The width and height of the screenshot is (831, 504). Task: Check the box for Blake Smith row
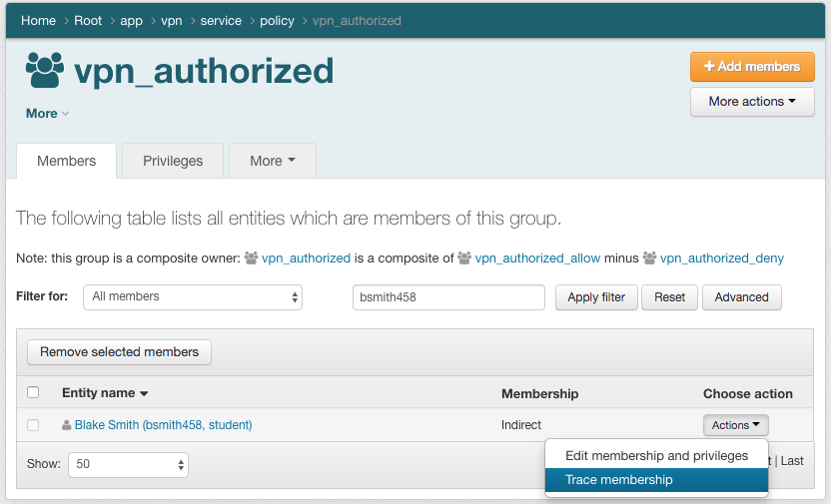[33, 425]
